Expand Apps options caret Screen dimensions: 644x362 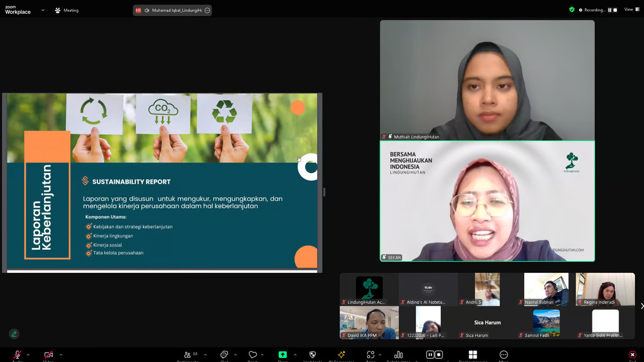point(380,354)
